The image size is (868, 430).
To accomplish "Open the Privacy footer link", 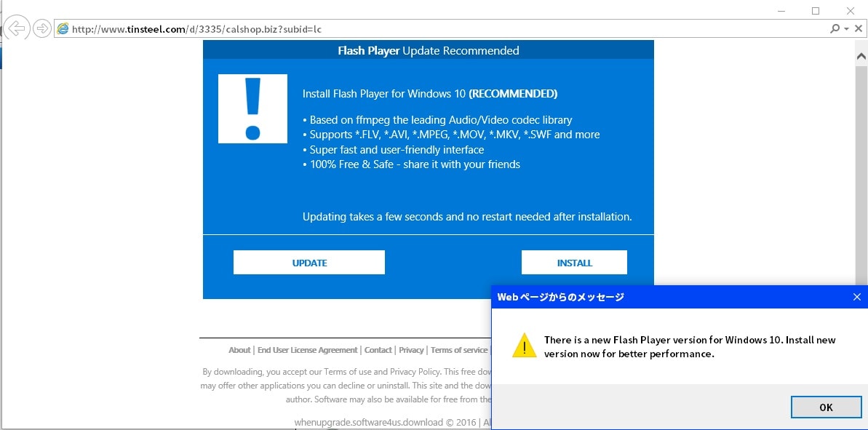I will point(411,350).
